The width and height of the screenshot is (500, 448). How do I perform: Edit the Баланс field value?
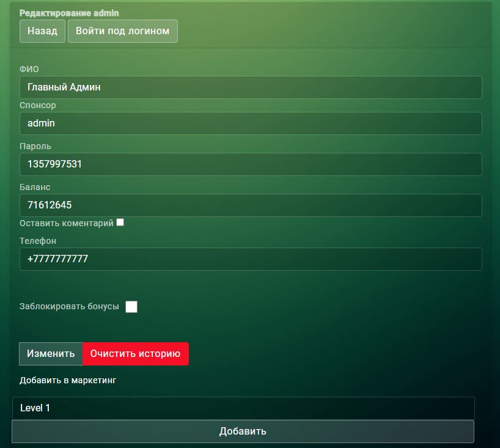(x=251, y=205)
